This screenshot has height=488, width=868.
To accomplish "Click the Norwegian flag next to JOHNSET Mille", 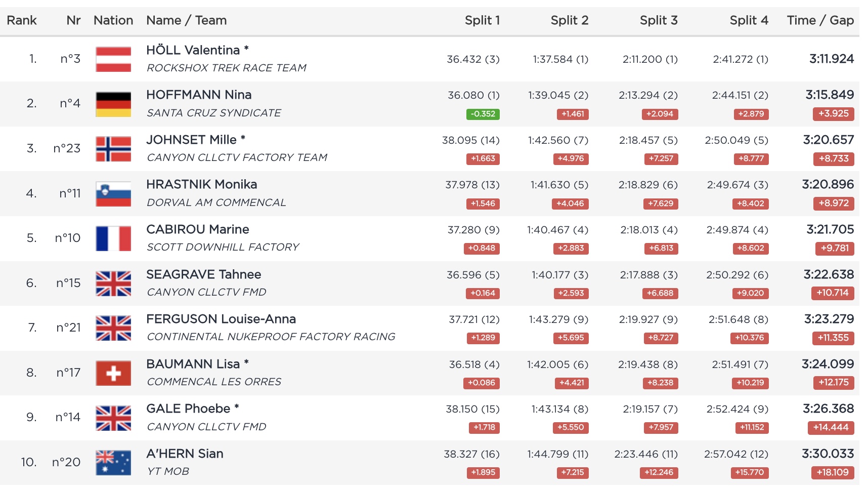I will pos(113,149).
